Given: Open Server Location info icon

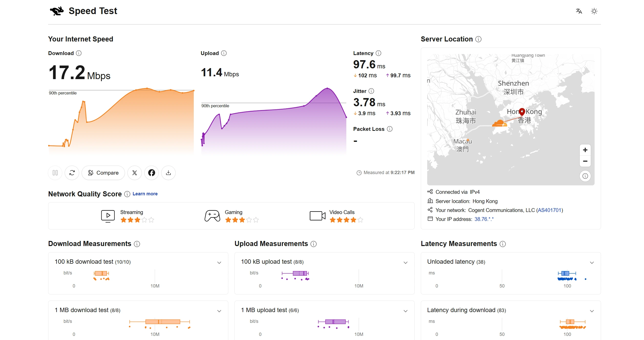Looking at the screenshot, I should [478, 39].
